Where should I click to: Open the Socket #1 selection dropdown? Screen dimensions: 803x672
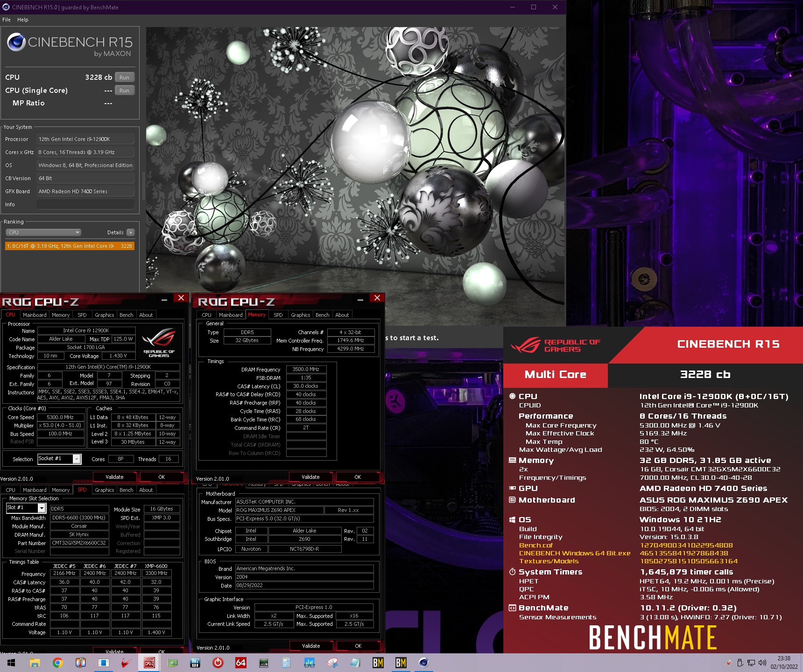pos(59,459)
